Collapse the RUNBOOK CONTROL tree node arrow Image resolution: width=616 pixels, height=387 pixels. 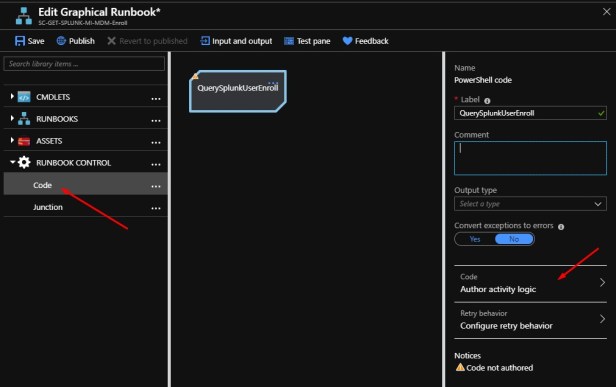click(13, 161)
